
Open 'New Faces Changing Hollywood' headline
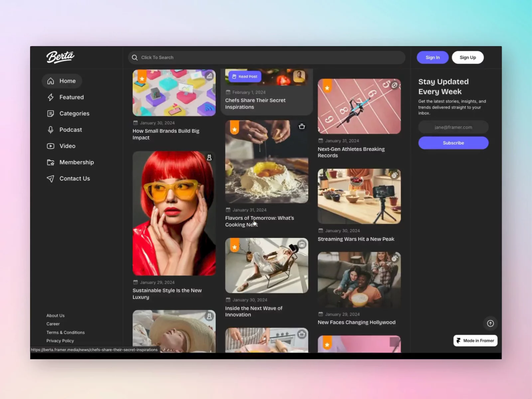point(356,323)
